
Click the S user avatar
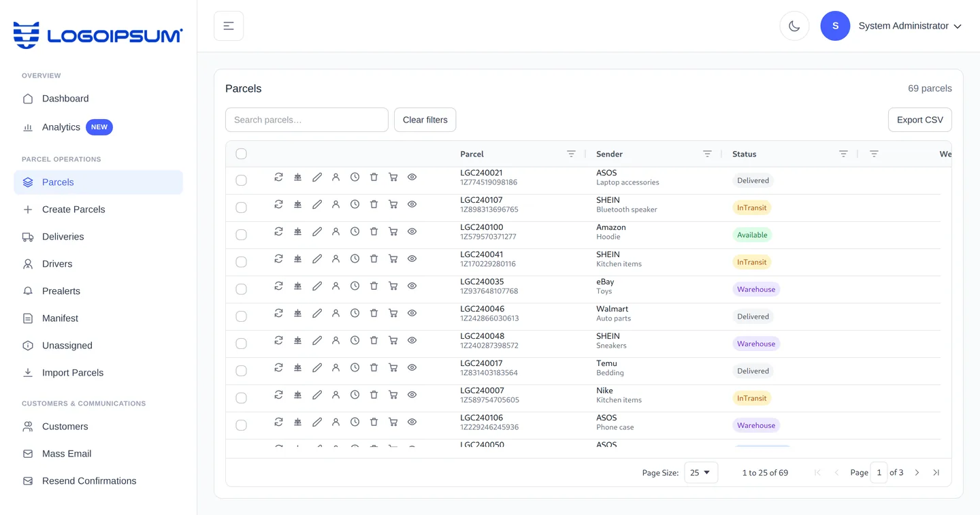835,26
